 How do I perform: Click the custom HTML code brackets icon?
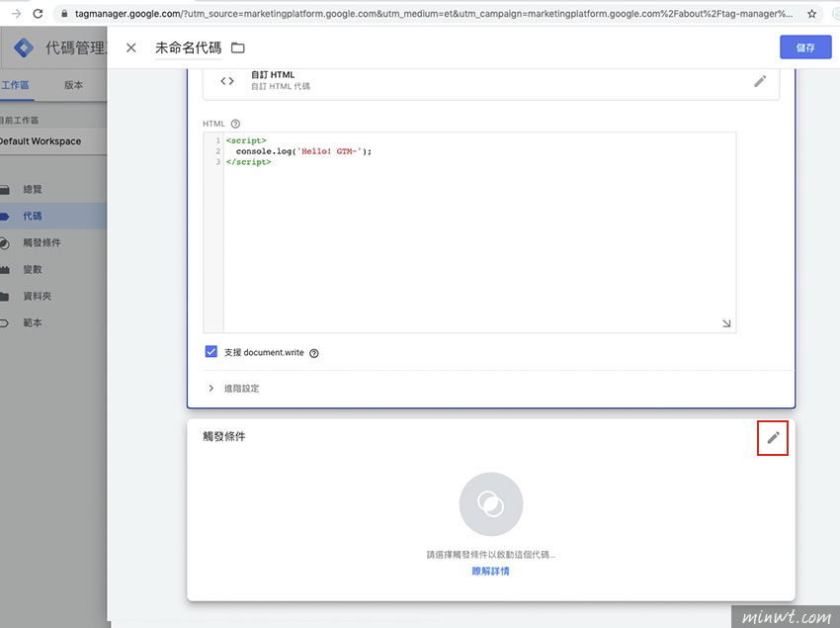click(227, 81)
